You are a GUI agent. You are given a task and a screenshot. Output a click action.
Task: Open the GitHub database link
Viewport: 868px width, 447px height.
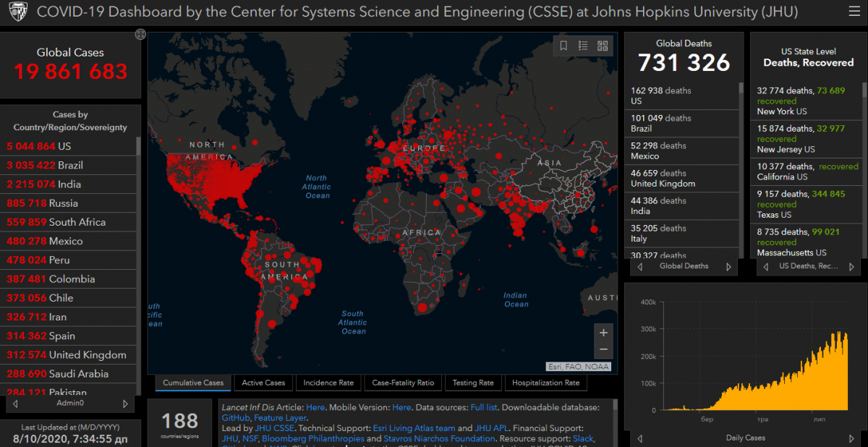pyautogui.click(x=236, y=417)
